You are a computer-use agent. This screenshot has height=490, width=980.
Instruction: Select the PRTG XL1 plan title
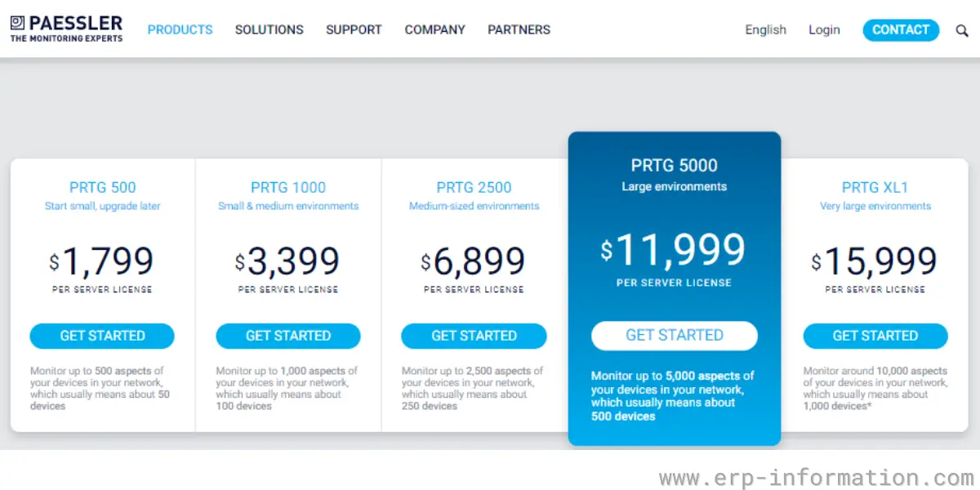point(875,188)
